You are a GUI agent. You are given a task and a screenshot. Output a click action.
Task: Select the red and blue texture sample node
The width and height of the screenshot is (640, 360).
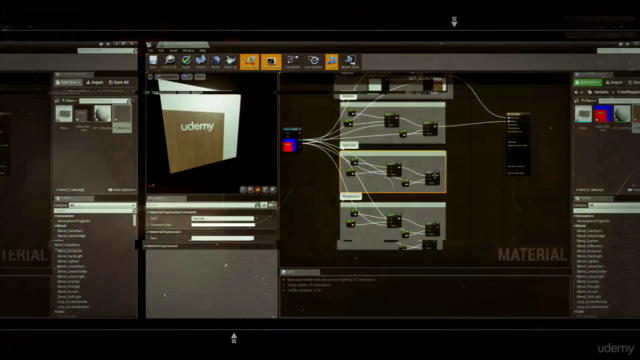[292, 141]
